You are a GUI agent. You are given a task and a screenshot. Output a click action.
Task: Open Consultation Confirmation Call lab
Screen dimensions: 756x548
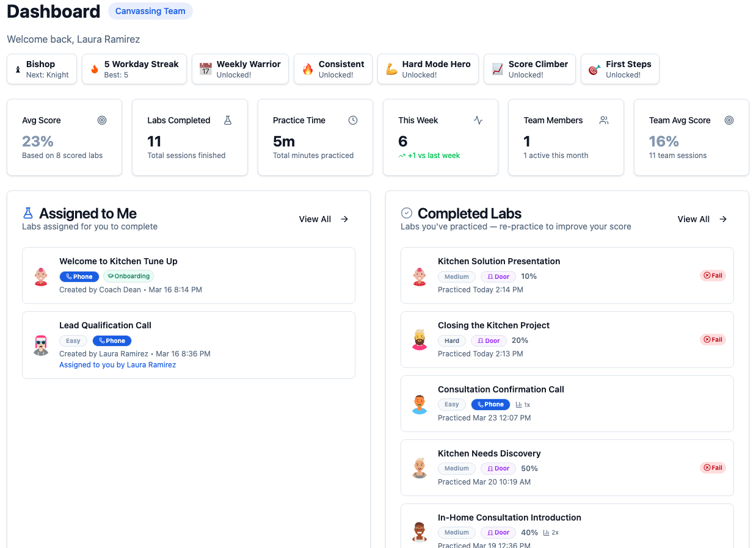(567, 403)
